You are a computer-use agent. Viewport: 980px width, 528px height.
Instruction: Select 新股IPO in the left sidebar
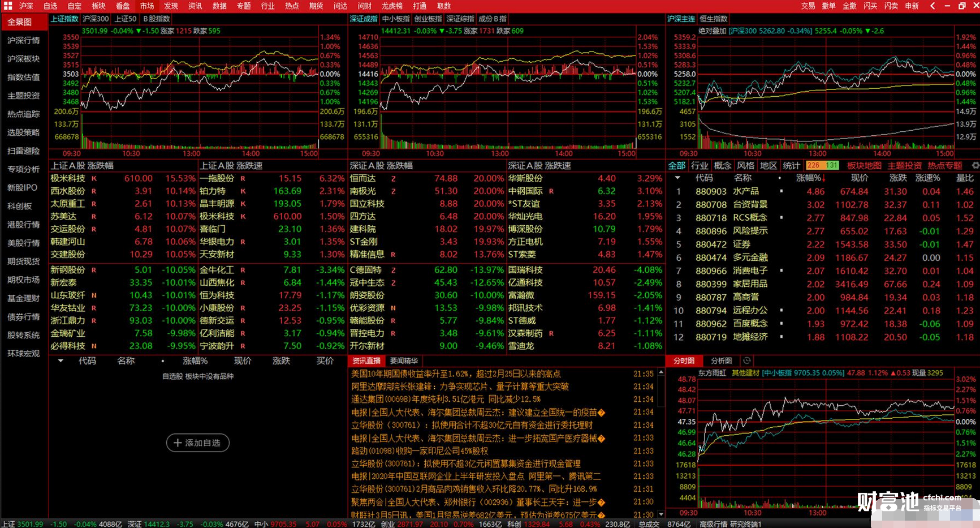click(22, 187)
